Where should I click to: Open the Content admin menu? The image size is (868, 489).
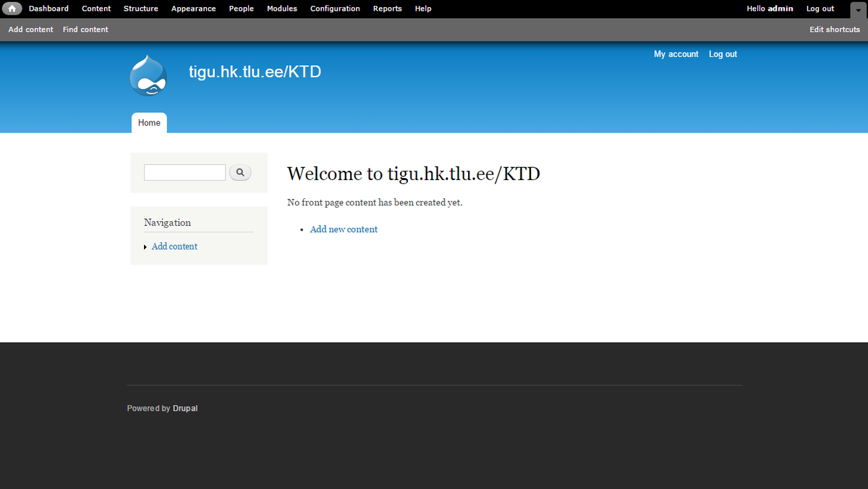[x=96, y=8]
